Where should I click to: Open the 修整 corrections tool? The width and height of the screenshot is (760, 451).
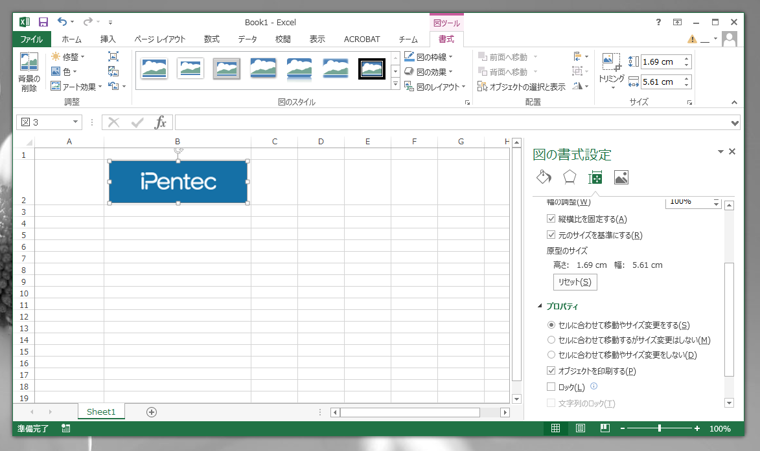(x=68, y=57)
